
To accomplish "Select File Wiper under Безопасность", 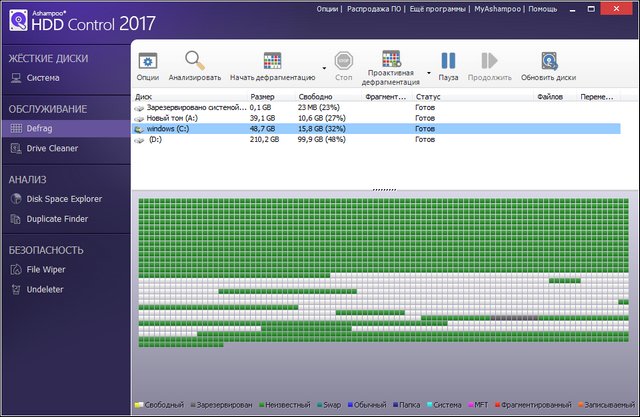I will click(46, 269).
